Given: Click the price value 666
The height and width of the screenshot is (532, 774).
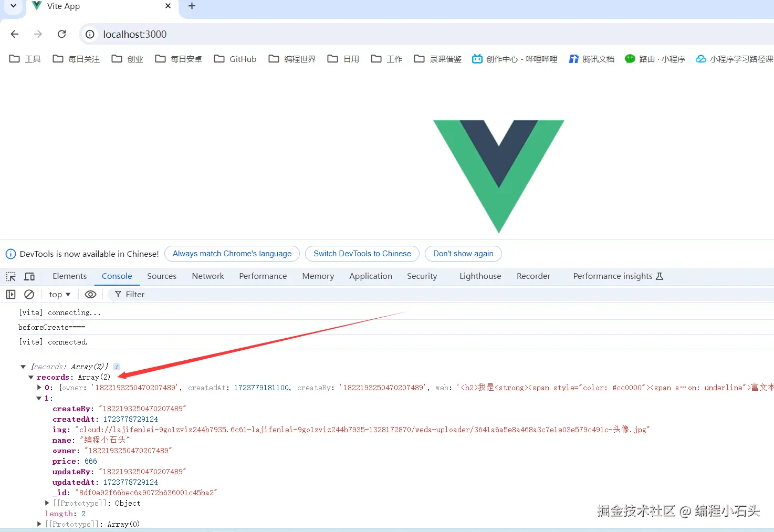Looking at the screenshot, I should [x=91, y=461].
